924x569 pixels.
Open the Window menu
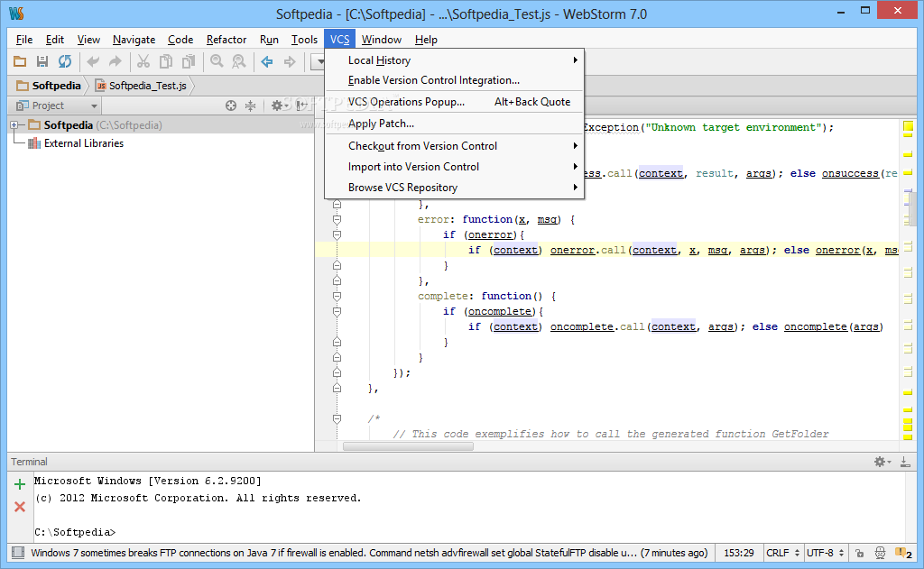pos(382,40)
